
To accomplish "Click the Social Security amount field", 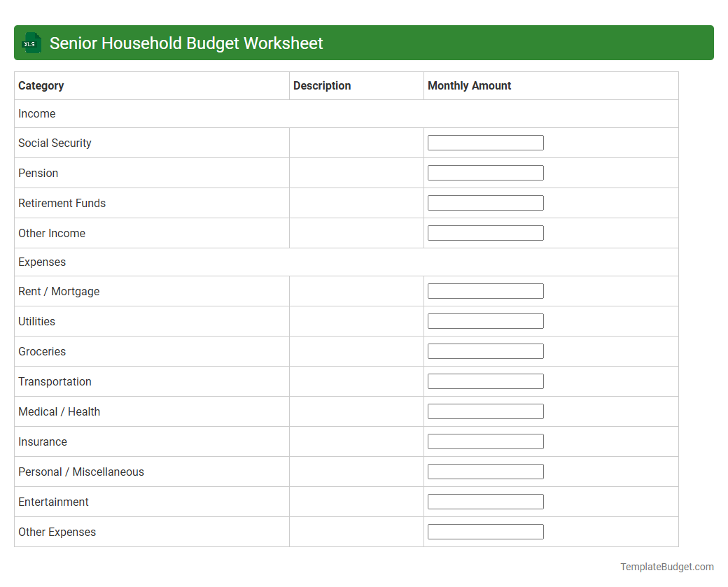I will (485, 142).
